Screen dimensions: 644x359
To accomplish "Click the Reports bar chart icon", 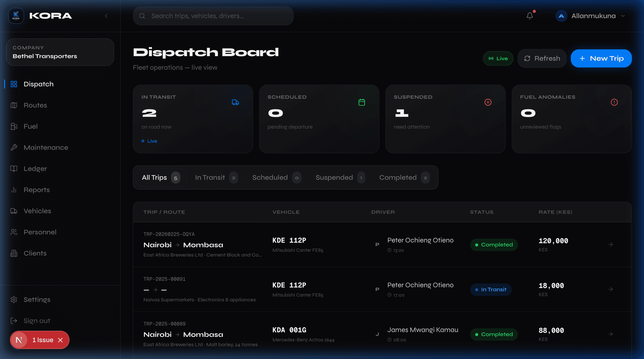I will click(14, 190).
